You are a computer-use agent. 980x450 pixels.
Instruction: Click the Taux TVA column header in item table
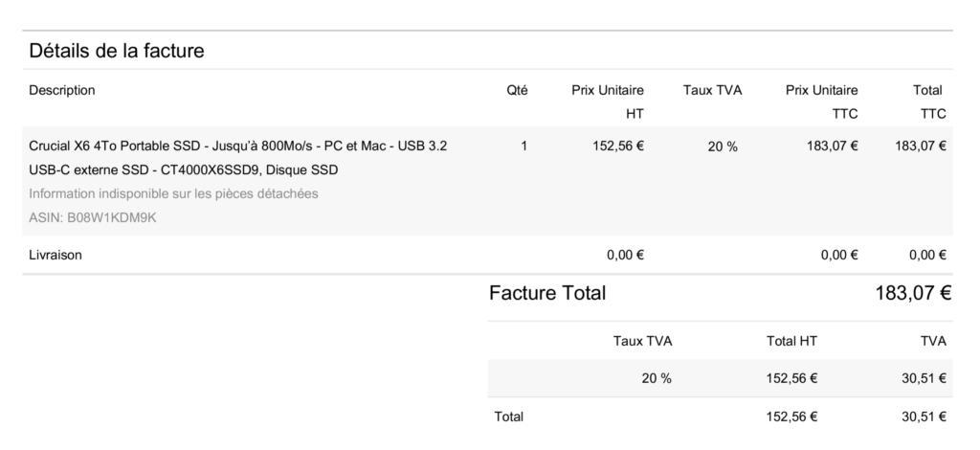tap(712, 90)
